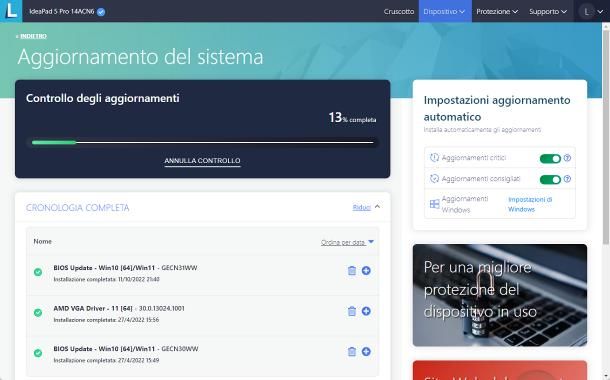Click installation date 27/4/2022 15:49
The image size is (610, 380).
pyautogui.click(x=138, y=360)
